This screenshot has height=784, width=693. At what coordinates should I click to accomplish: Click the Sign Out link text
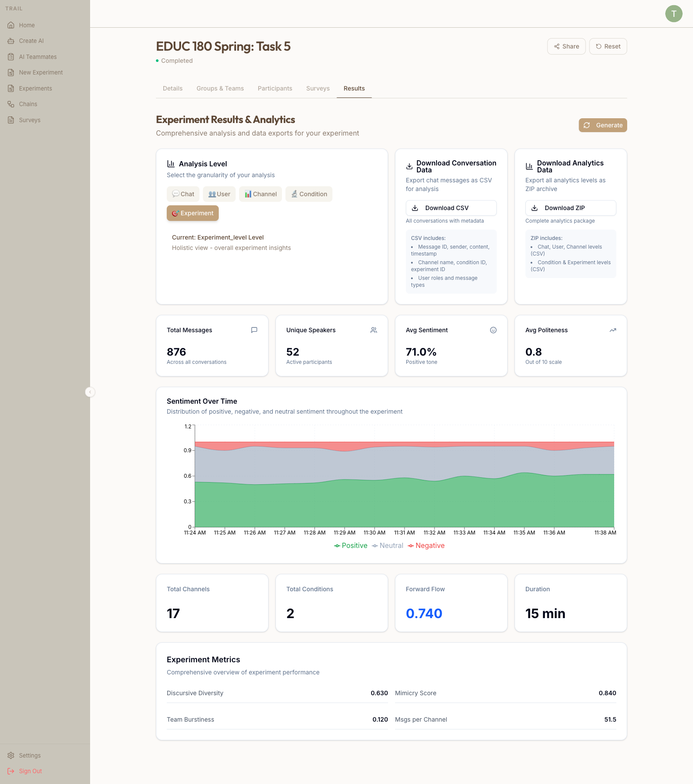pos(30,771)
